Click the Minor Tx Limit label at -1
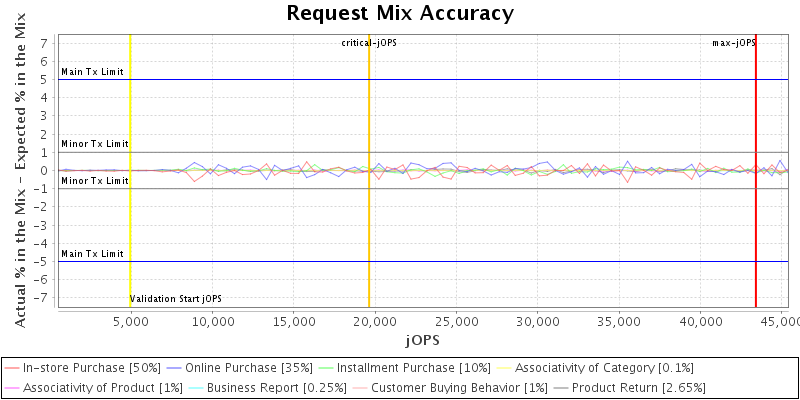Viewport: 800px width, 400px height. point(94,181)
